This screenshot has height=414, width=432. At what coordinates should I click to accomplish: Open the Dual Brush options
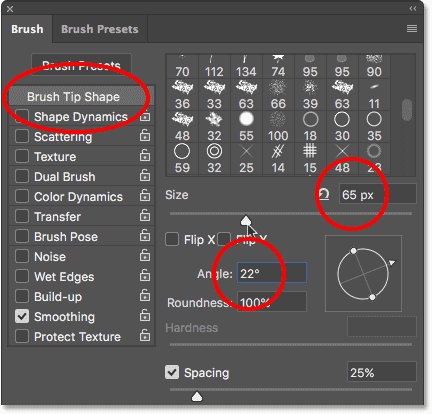[x=65, y=177]
